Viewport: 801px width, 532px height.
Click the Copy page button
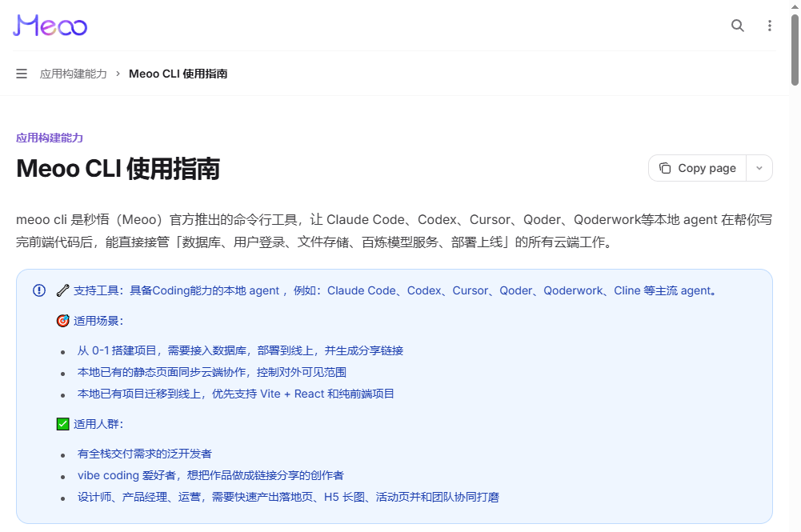tap(697, 168)
